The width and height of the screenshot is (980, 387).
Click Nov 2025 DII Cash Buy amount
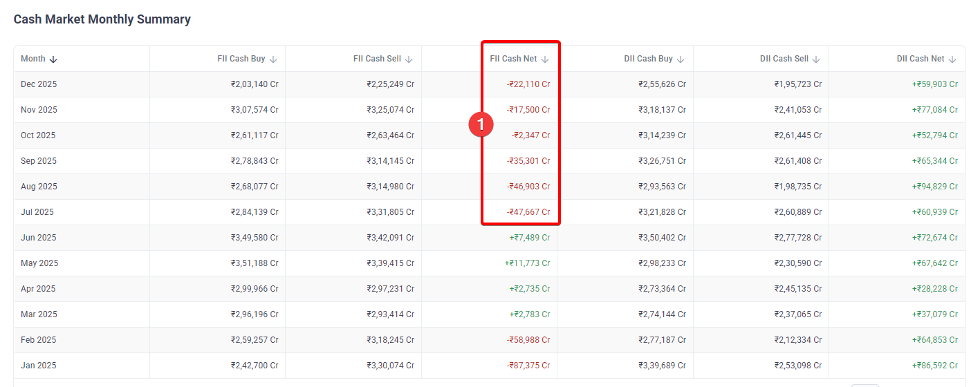[662, 110]
